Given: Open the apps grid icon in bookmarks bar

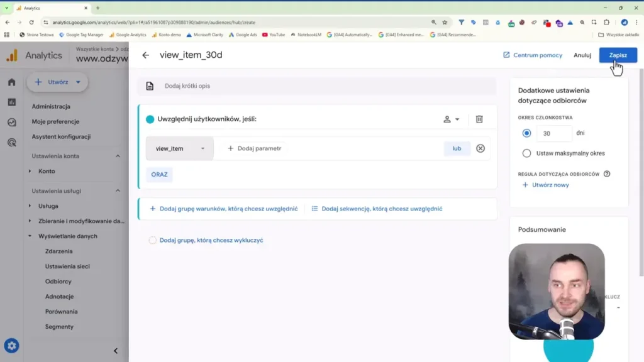Looking at the screenshot, I should pos(6,35).
